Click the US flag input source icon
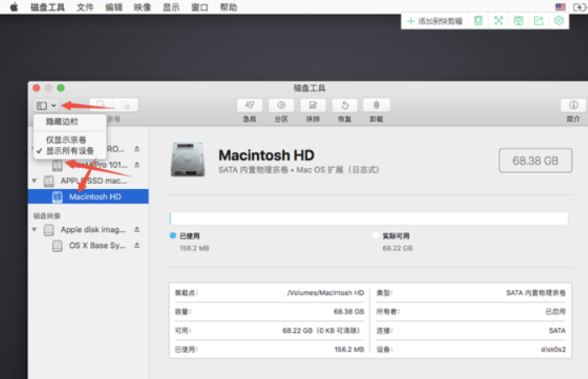This screenshot has width=588, height=379. click(560, 7)
